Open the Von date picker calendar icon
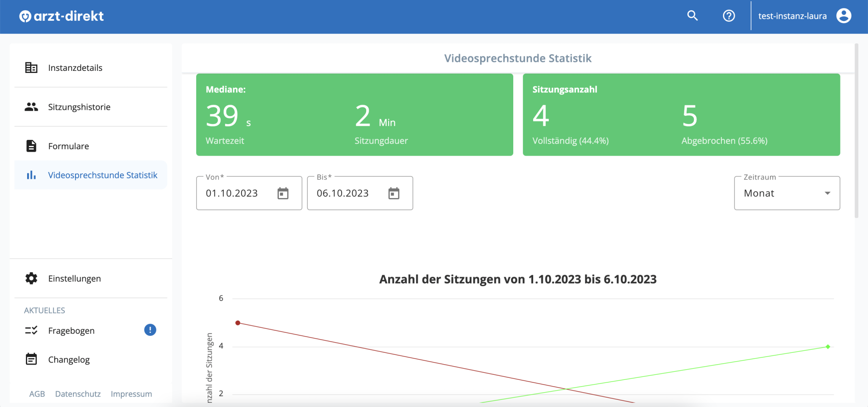868x407 pixels. [x=283, y=193]
